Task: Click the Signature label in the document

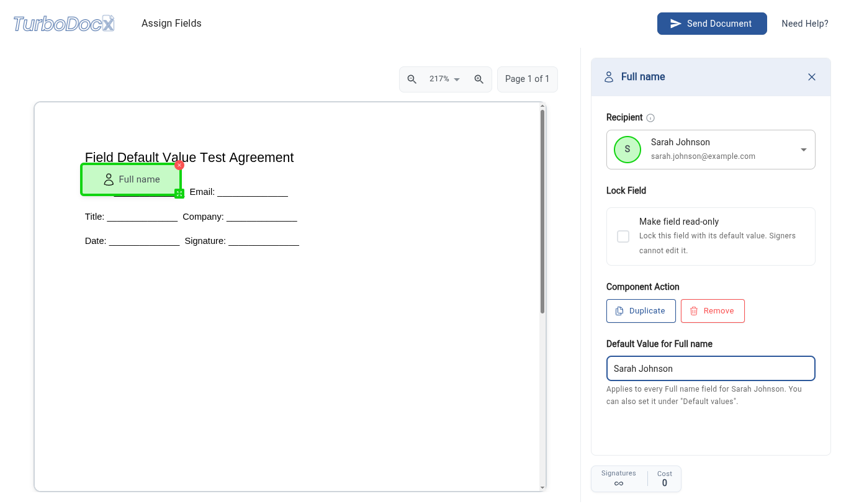Action: pyautogui.click(x=205, y=241)
